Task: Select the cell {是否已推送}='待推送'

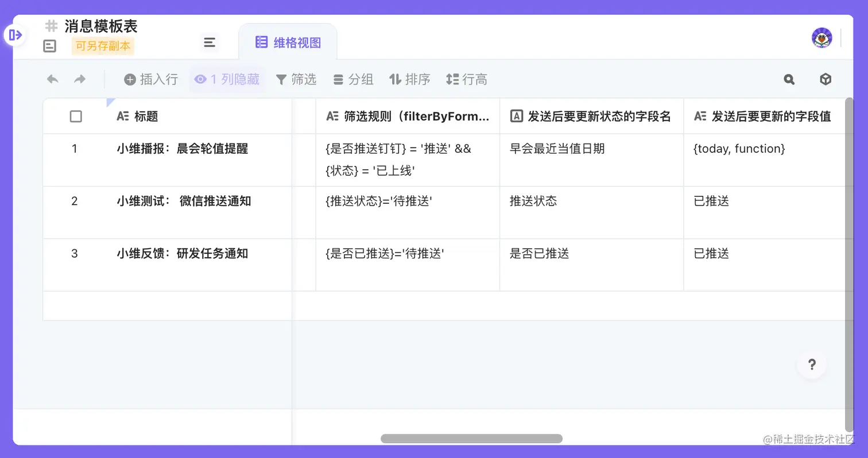Action: 408,265
